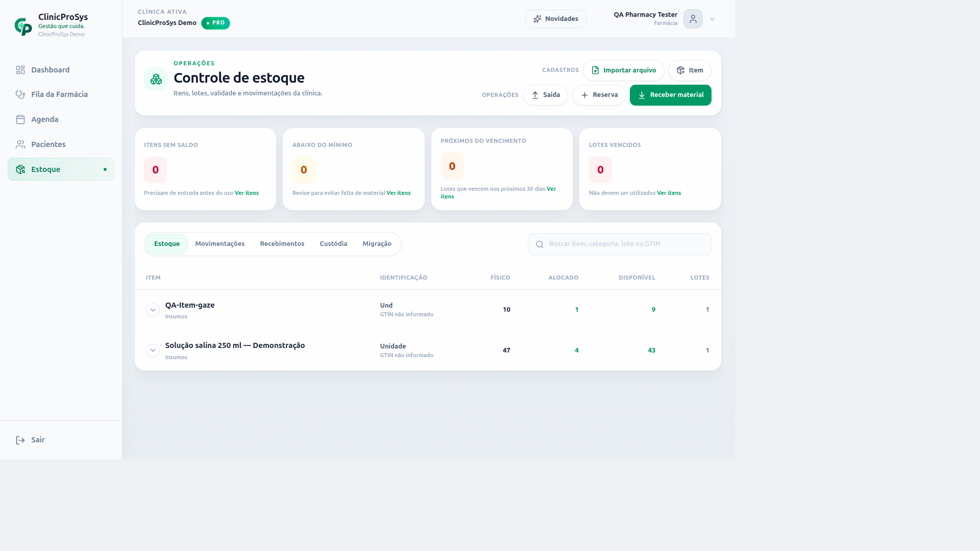This screenshot has width=980, height=551.
Task: Click the Reserva button
Action: pos(599,95)
